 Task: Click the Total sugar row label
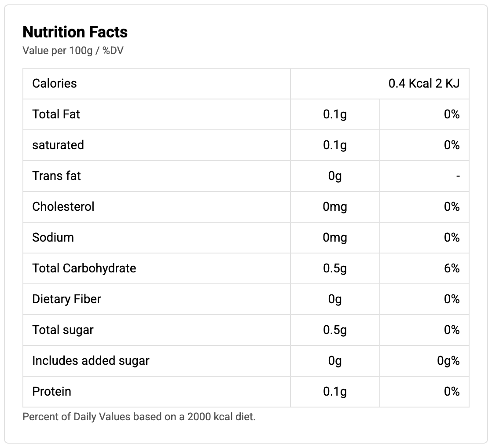[x=63, y=330]
